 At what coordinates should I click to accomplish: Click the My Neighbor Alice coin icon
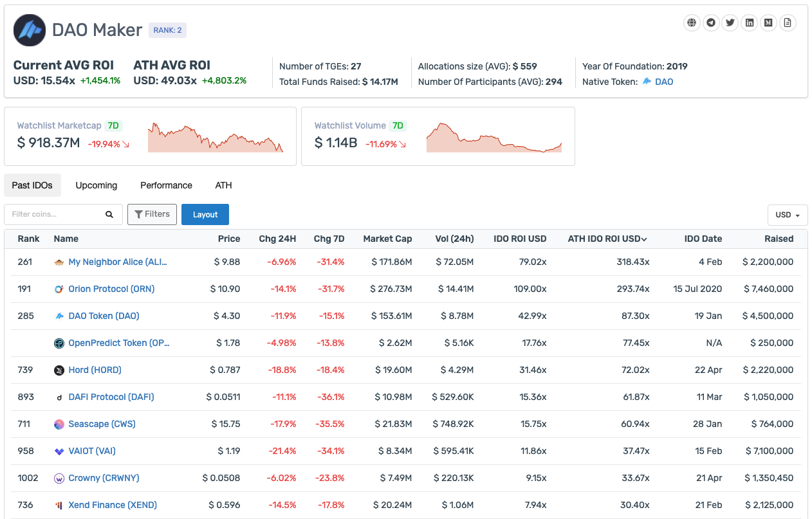[59, 262]
